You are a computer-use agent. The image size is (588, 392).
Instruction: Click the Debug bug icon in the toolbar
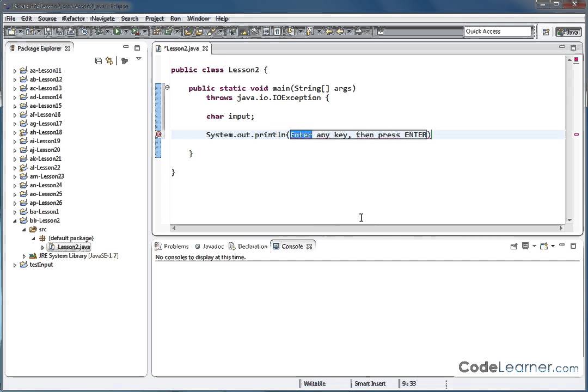coord(98,32)
